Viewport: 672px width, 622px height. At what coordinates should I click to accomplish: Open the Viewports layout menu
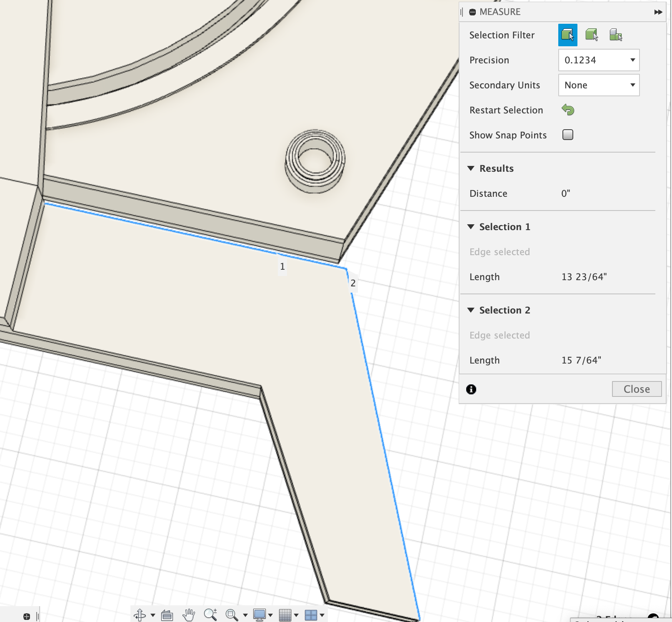point(312,615)
